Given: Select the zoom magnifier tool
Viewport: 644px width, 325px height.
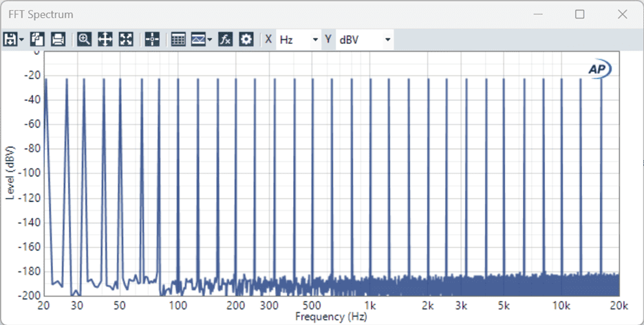Looking at the screenshot, I should (x=84, y=40).
